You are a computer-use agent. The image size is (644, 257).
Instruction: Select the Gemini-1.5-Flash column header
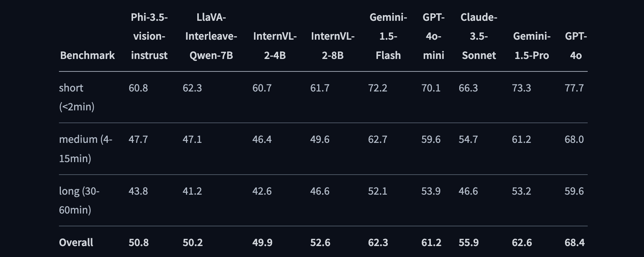coord(388,36)
